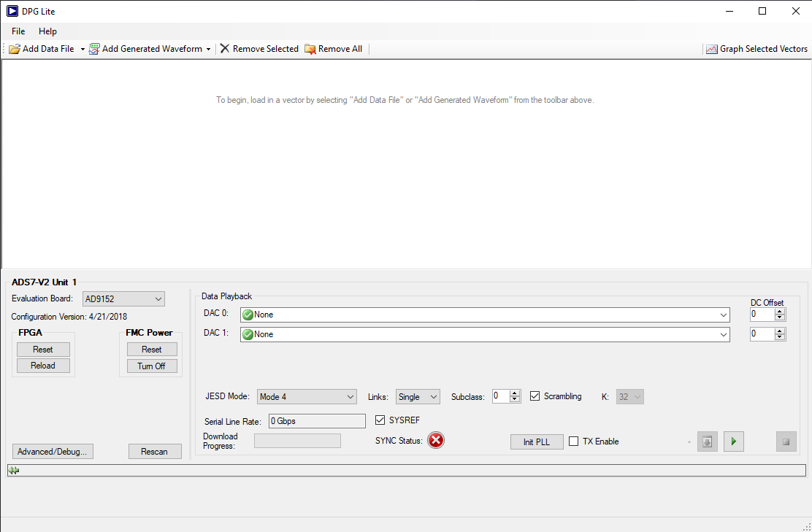Open the Advanced/Debug dialog
Image resolution: width=812 pixels, height=532 pixels.
coord(53,451)
